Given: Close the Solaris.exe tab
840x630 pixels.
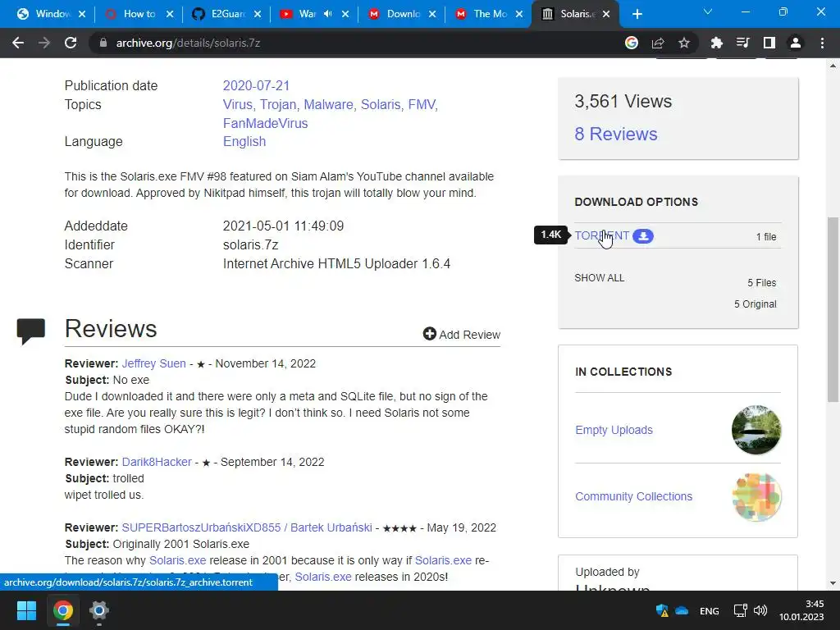Looking at the screenshot, I should 606,14.
